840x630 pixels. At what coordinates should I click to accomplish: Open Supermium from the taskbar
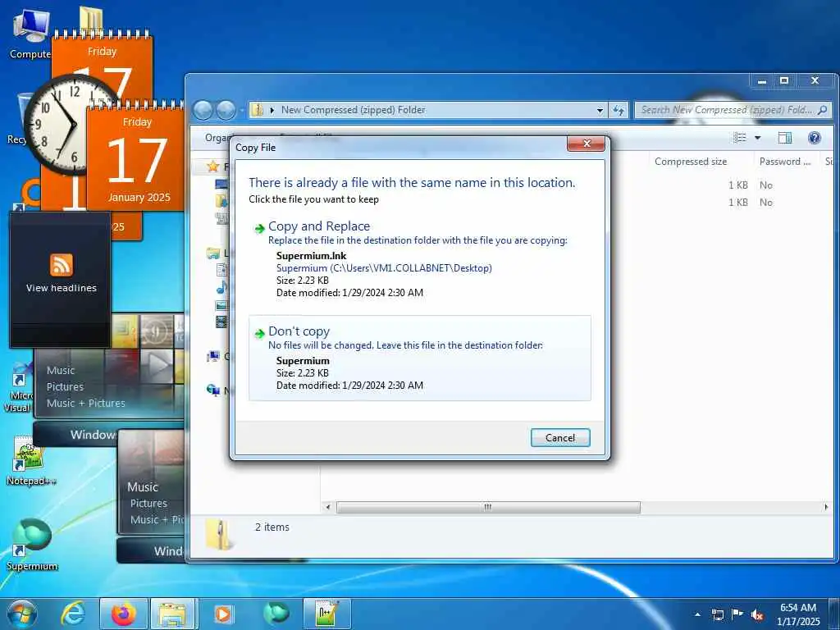tap(276, 614)
